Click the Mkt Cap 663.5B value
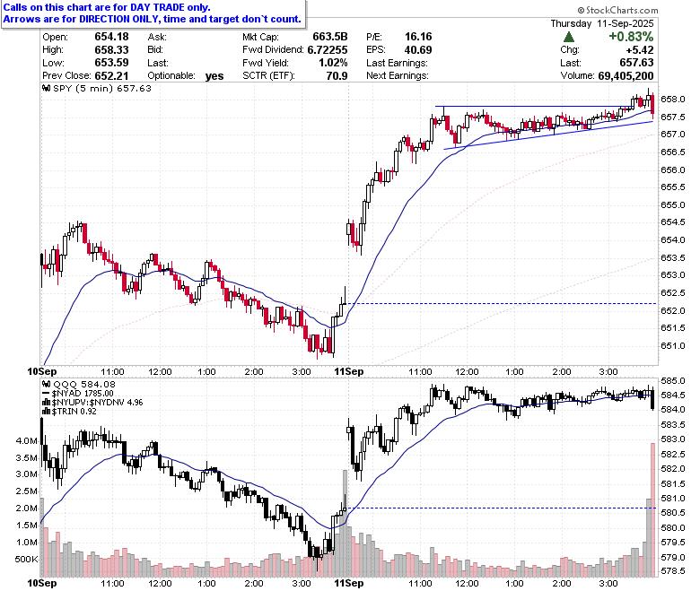 (330, 37)
